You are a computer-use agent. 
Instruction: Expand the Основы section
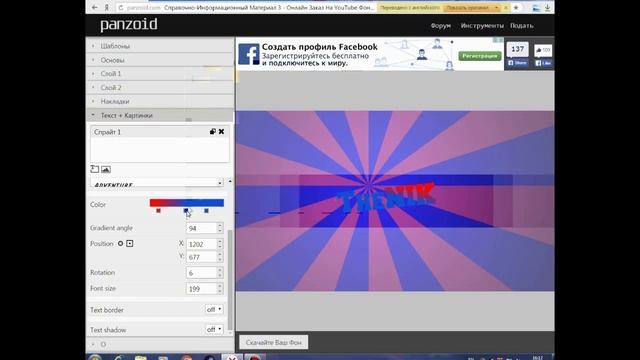pos(160,60)
